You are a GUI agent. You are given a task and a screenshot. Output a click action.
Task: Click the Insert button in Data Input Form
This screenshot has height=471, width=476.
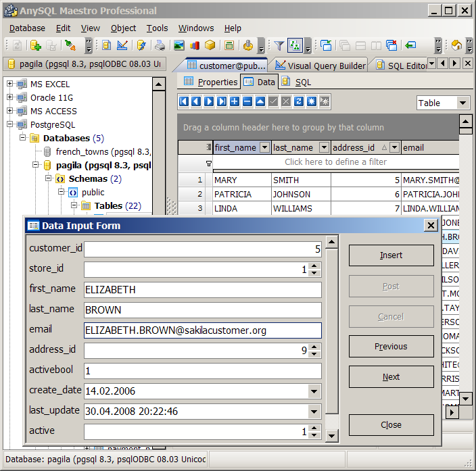click(391, 255)
